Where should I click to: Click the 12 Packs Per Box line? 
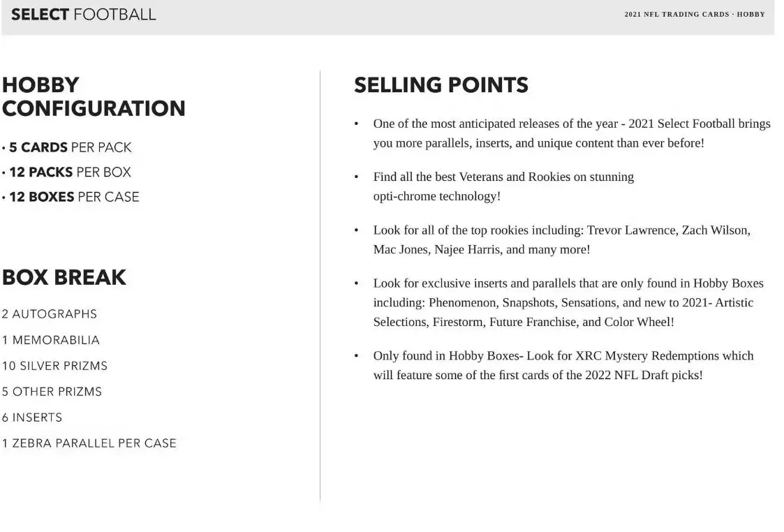[x=66, y=172]
